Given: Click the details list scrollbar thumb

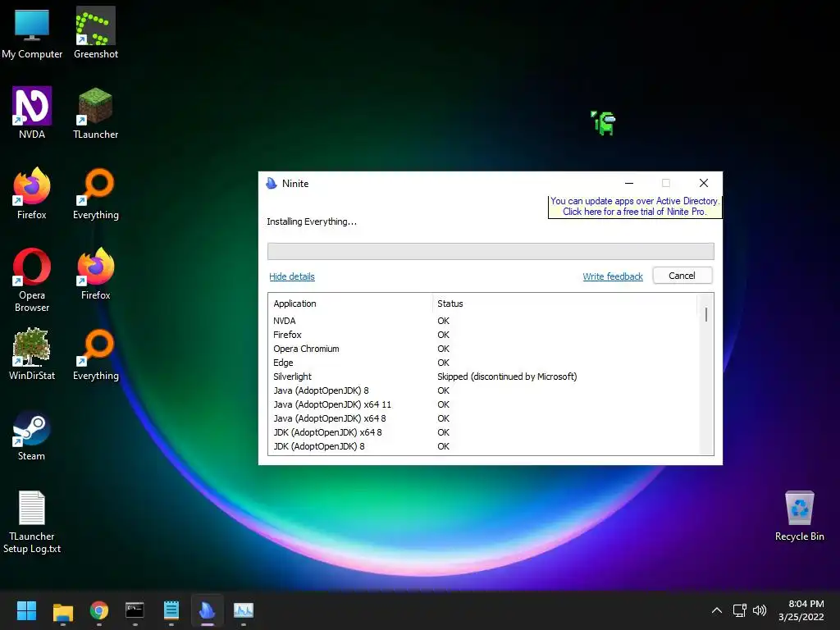Looking at the screenshot, I should [x=706, y=315].
